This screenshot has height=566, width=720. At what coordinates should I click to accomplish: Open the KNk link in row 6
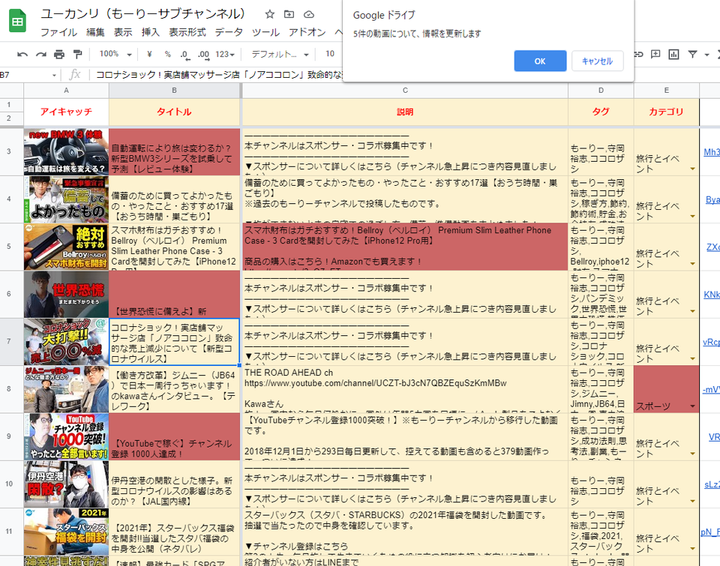pyautogui.click(x=711, y=294)
